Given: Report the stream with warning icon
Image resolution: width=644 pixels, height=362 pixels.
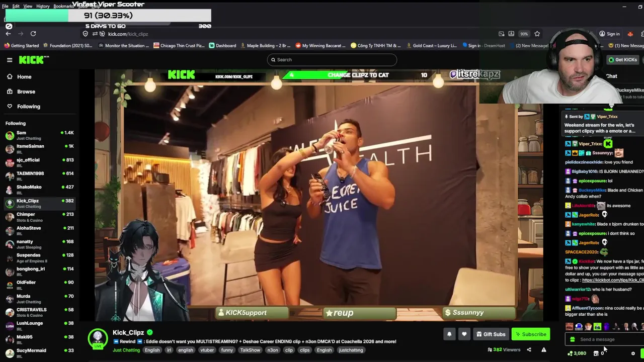Looking at the screenshot, I should 543,350.
